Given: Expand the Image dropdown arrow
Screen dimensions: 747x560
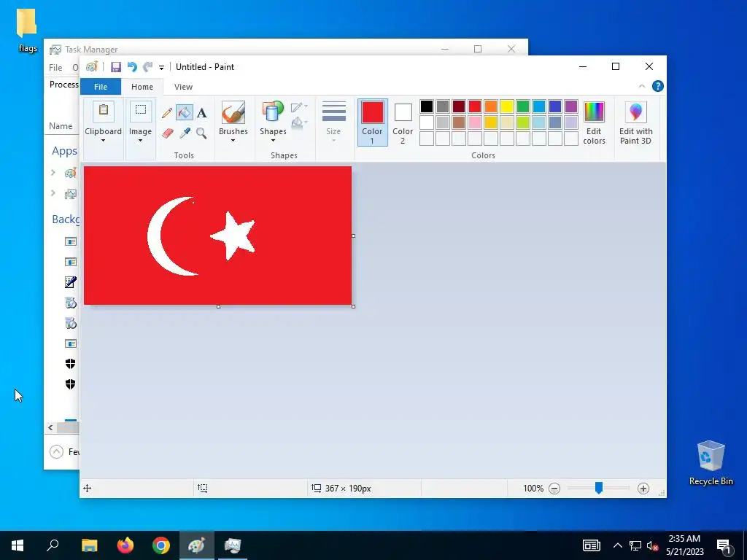Looking at the screenshot, I should pos(140,141).
